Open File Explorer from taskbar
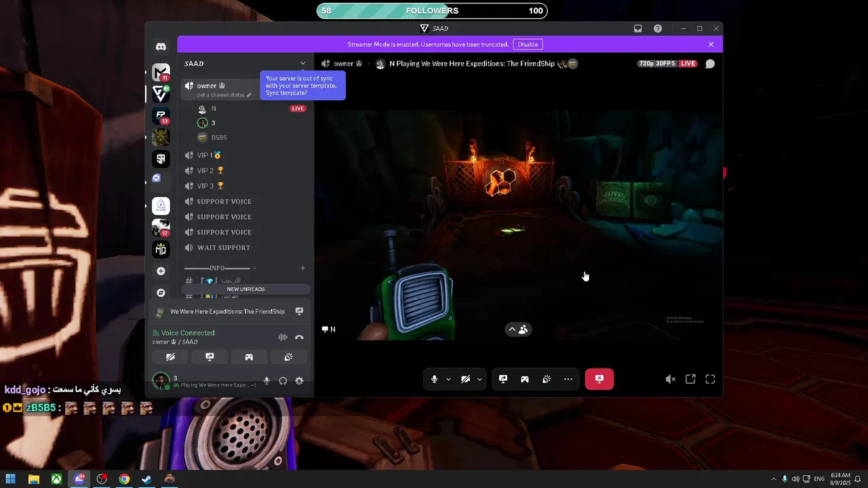Image resolution: width=868 pixels, height=488 pixels. click(x=34, y=479)
